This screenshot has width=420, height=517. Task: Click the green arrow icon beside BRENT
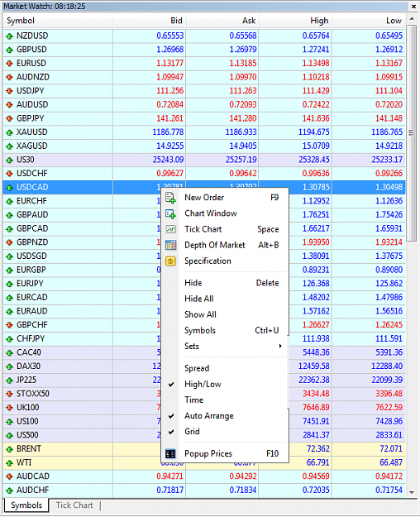click(9, 449)
